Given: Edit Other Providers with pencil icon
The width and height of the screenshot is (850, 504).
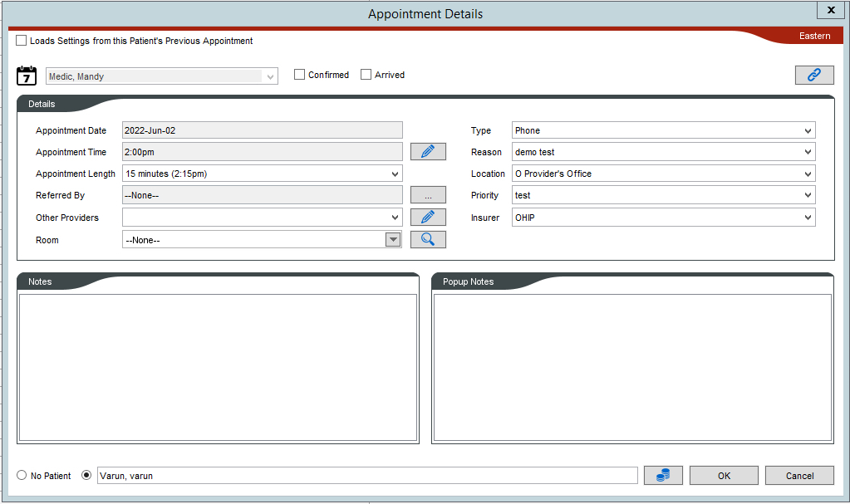Looking at the screenshot, I should (x=428, y=218).
